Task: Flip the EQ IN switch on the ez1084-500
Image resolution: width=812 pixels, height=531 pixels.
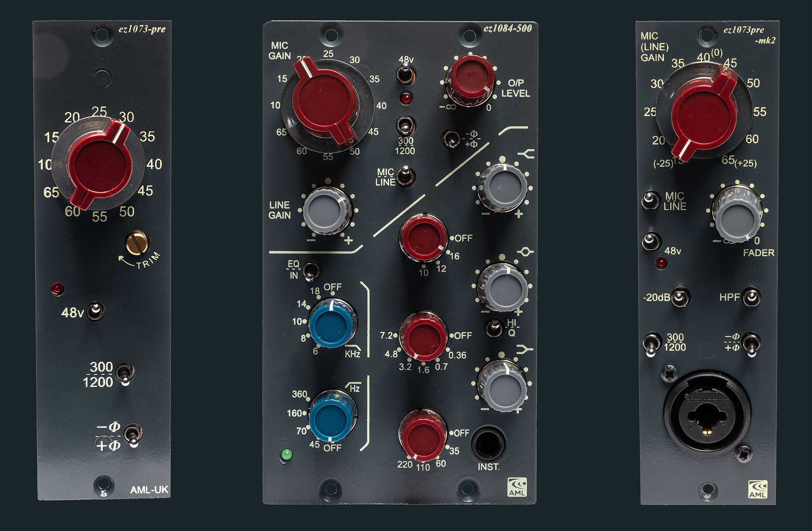Action: [311, 271]
